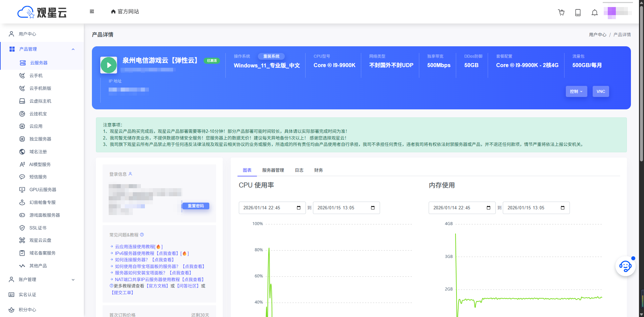This screenshot has width=644, height=317.
Task: Click the play icon on the server card
Action: click(108, 65)
